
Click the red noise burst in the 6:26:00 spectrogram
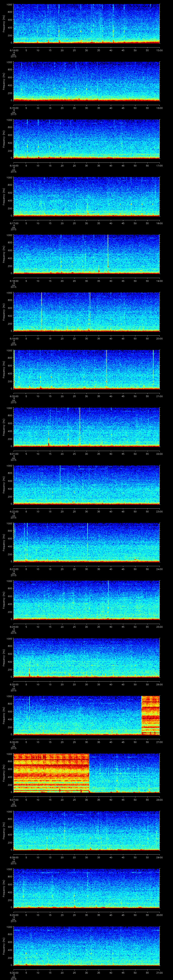(x=151, y=715)
